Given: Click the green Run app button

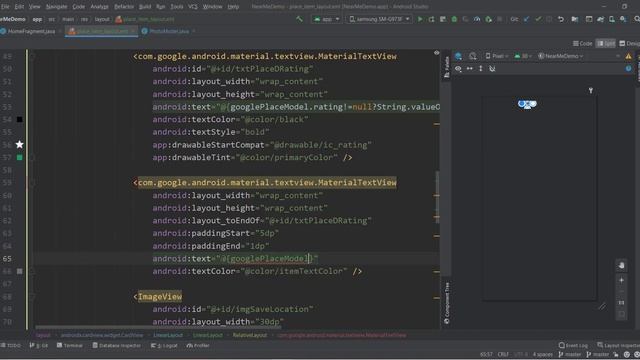Looking at the screenshot, I should pyautogui.click(x=420, y=19).
